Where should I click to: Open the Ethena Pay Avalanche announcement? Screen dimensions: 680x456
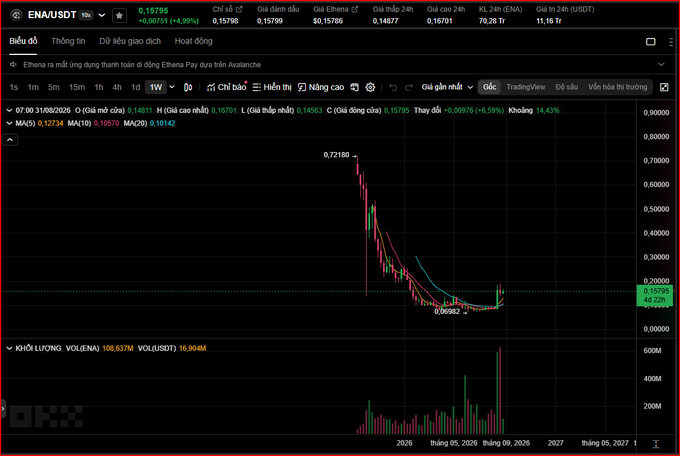point(142,65)
